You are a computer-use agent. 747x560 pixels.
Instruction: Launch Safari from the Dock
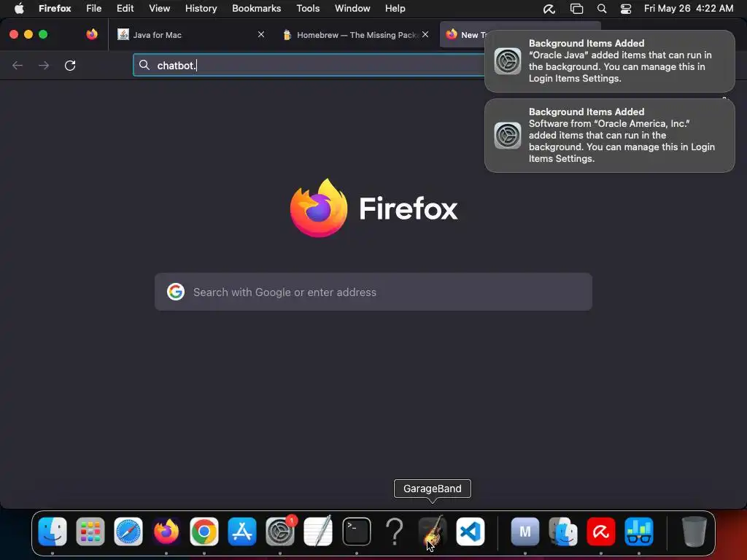click(x=128, y=532)
